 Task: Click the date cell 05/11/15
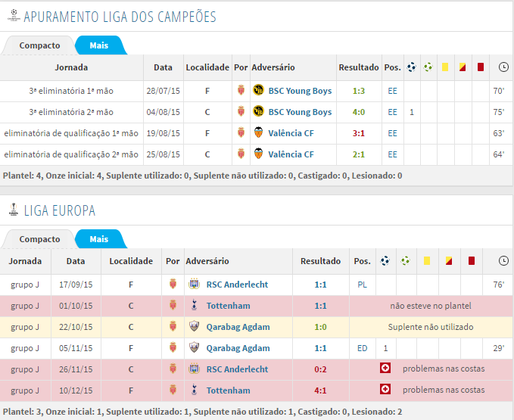[x=76, y=348]
